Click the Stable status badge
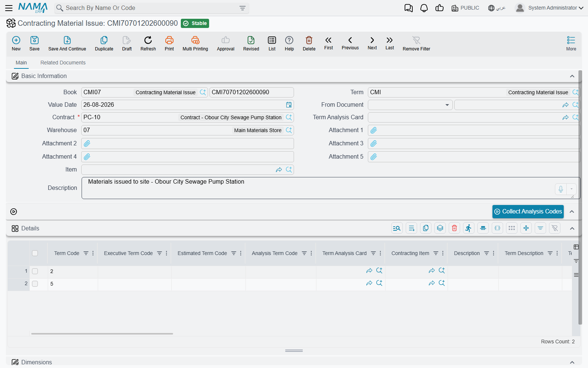This screenshot has width=588, height=368. [195, 23]
